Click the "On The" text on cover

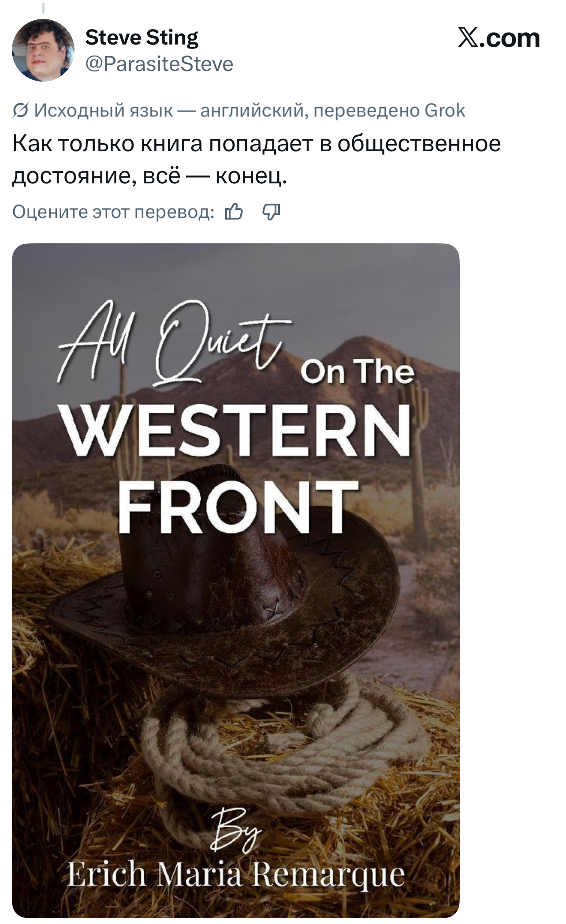click(x=357, y=372)
